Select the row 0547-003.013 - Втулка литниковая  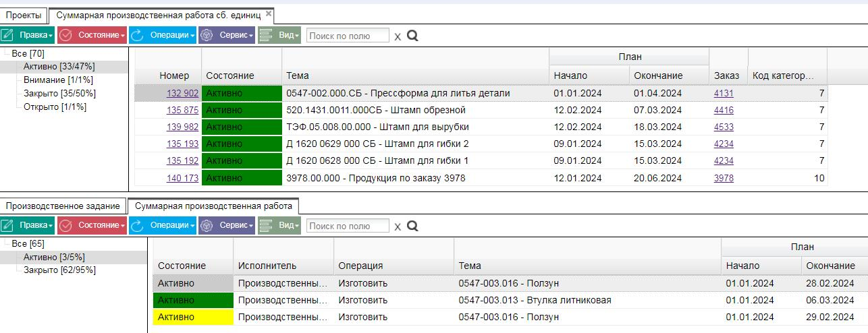pos(510,301)
